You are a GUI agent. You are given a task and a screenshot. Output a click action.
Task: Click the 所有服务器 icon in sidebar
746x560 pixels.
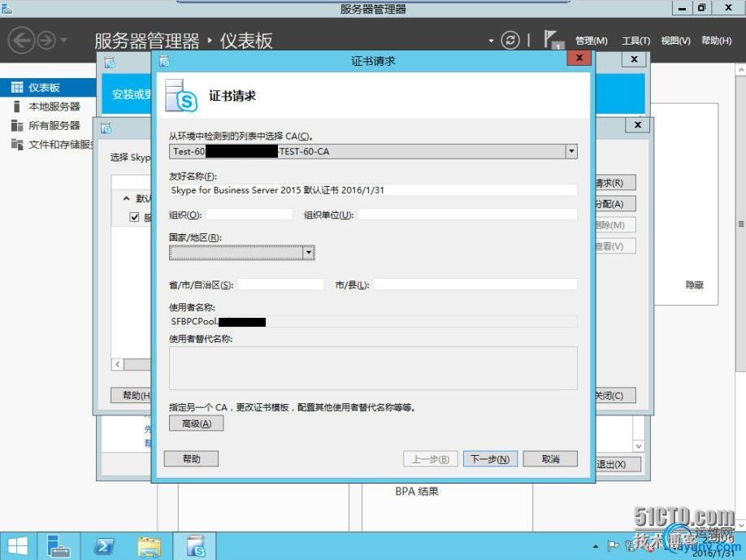[x=17, y=126]
